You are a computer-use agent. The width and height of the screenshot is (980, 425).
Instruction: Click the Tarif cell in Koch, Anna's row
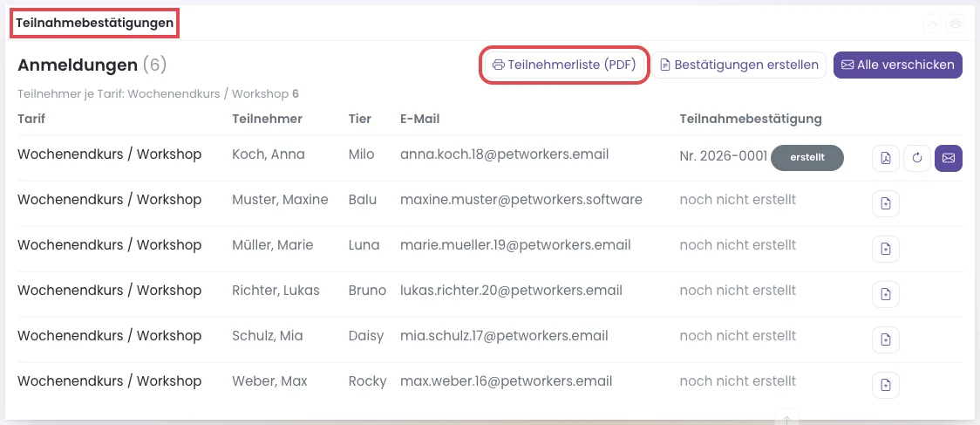click(109, 154)
